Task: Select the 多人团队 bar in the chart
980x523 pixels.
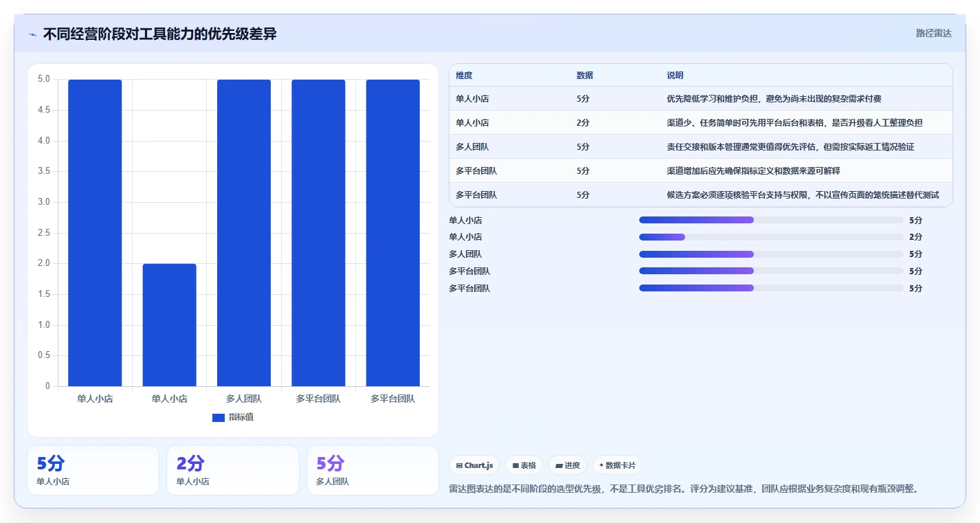Action: click(x=244, y=233)
